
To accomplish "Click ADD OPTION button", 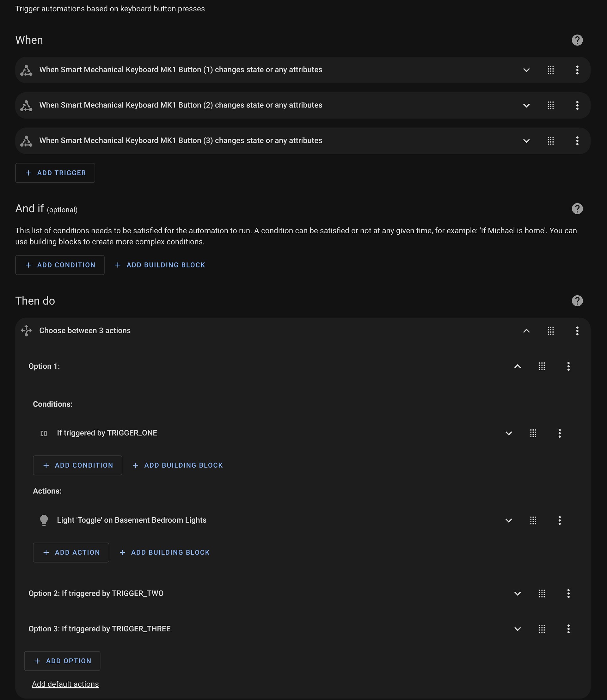I will point(62,661).
